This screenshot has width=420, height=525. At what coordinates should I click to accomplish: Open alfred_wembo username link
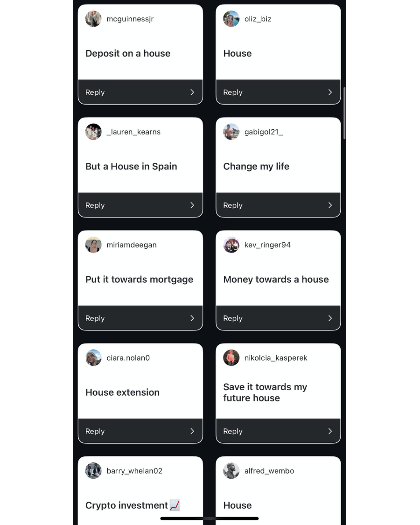click(269, 471)
